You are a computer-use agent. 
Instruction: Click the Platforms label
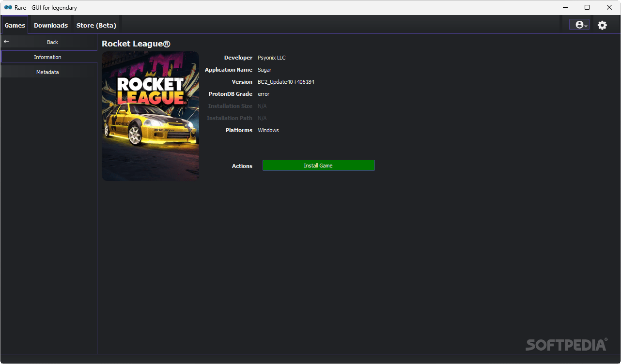[x=239, y=130]
